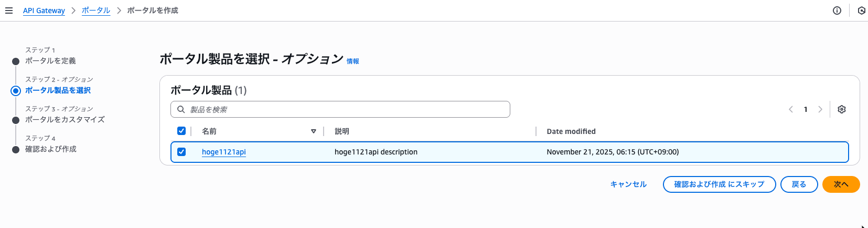This screenshot has height=228, width=868.
Task: Go to previous page of products
Action: [x=791, y=109]
